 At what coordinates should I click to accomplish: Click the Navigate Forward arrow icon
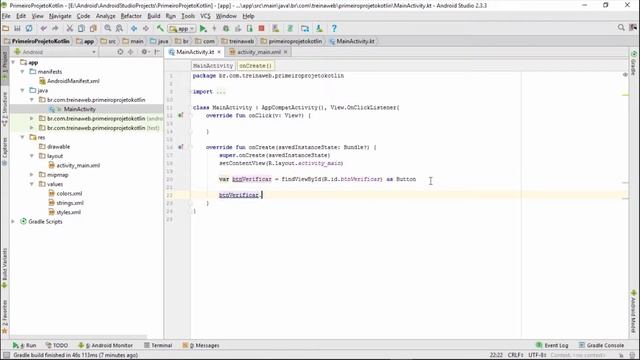pos(145,29)
